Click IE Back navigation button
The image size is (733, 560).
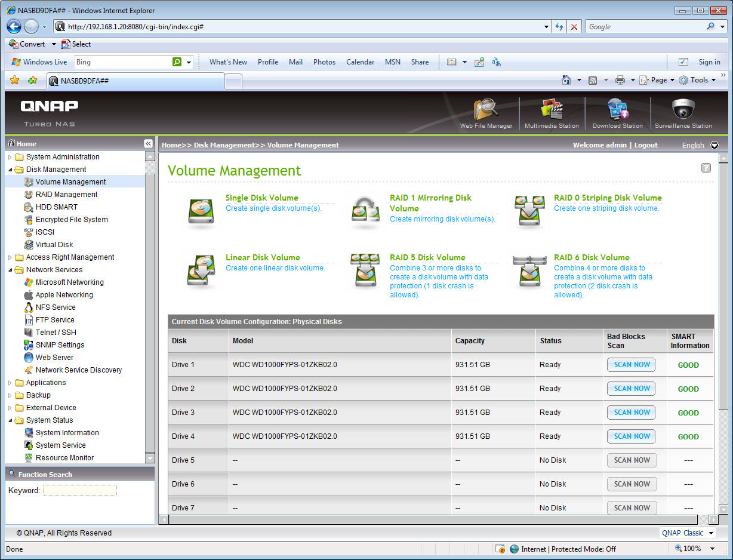tap(14, 26)
